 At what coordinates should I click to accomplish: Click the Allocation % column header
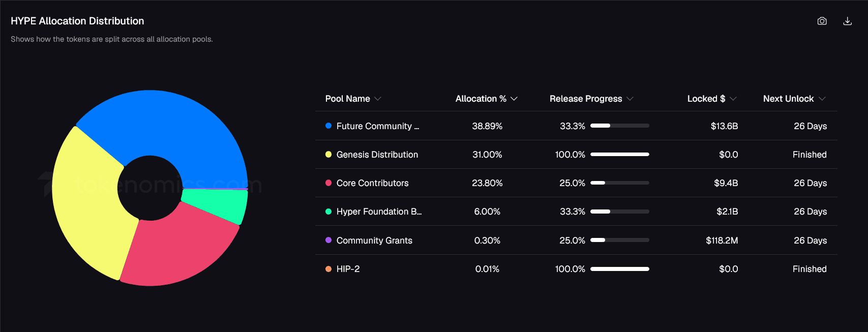point(481,99)
